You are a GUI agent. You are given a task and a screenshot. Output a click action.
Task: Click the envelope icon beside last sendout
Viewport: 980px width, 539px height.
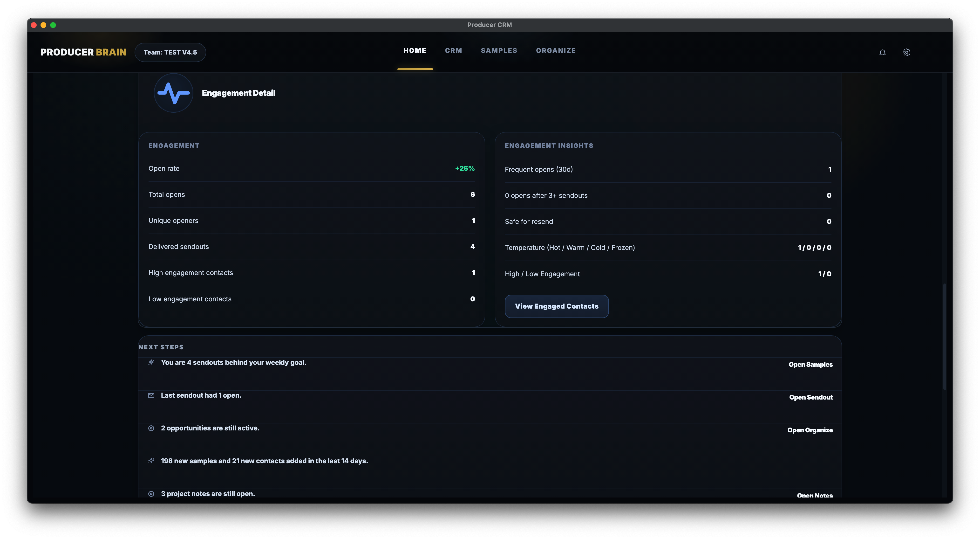coord(151,395)
